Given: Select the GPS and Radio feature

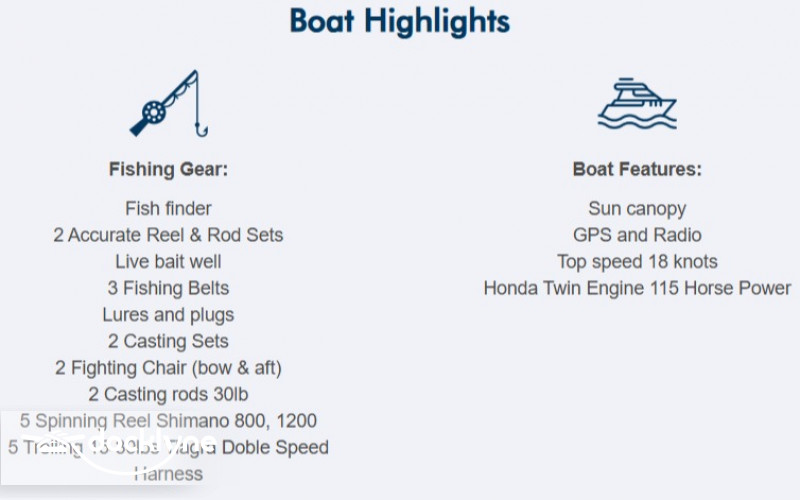Looking at the screenshot, I should click(637, 235).
